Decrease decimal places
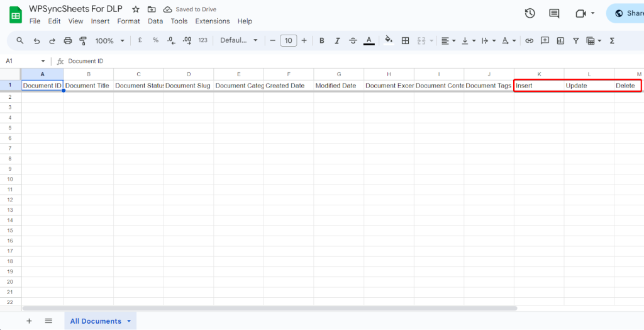Screen dimensions: 644x330 click(x=171, y=40)
